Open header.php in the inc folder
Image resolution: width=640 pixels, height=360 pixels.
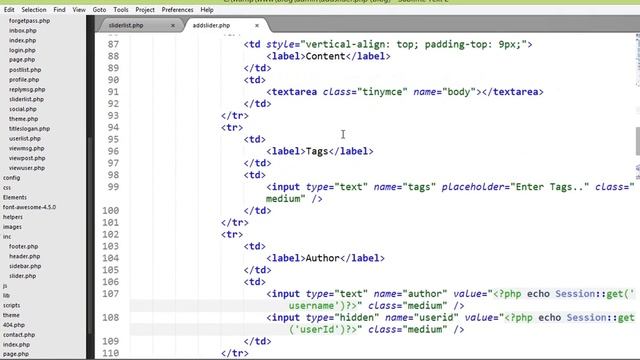(x=24, y=256)
